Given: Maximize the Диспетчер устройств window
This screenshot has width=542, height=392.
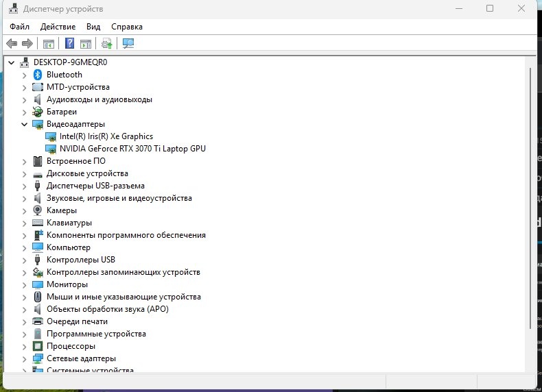Looking at the screenshot, I should pos(490,8).
